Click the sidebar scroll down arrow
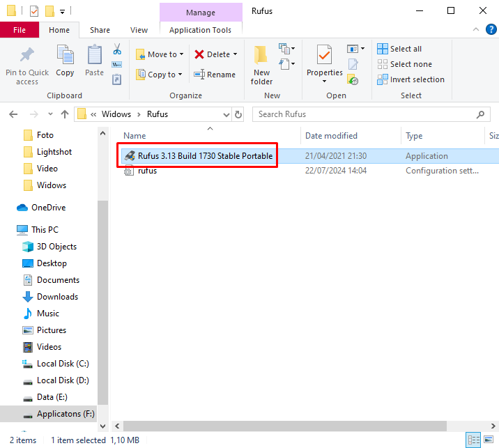 point(102,426)
